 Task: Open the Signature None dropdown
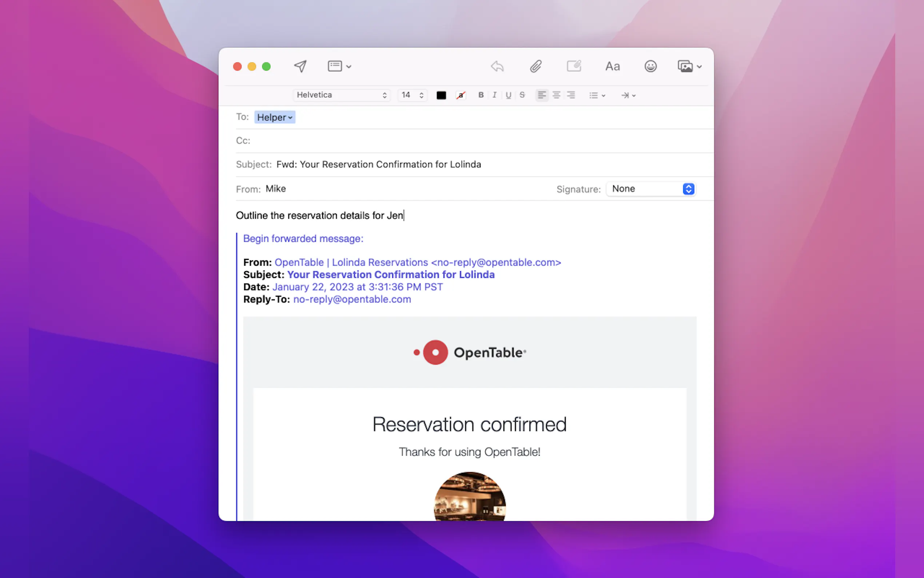point(652,189)
